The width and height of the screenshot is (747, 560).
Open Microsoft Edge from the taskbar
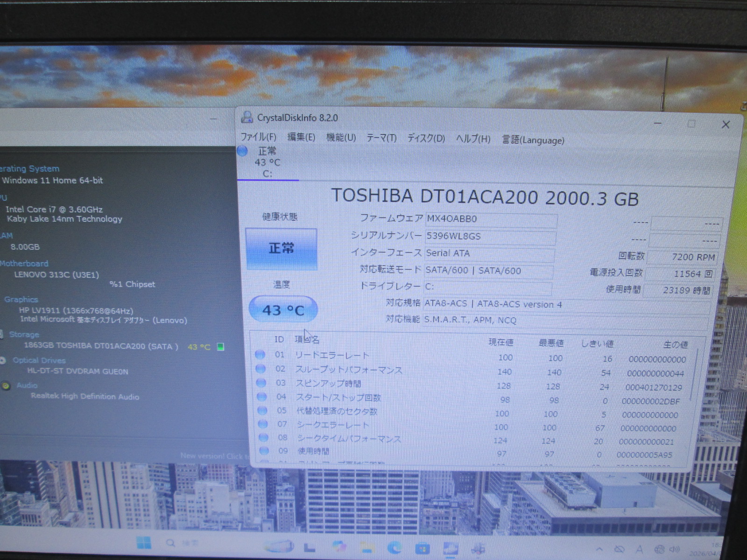(395, 547)
